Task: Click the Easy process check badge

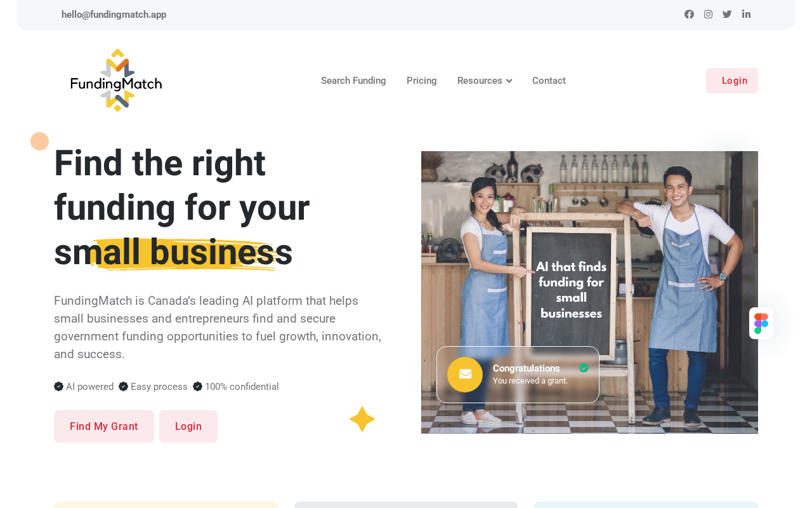Action: [123, 387]
